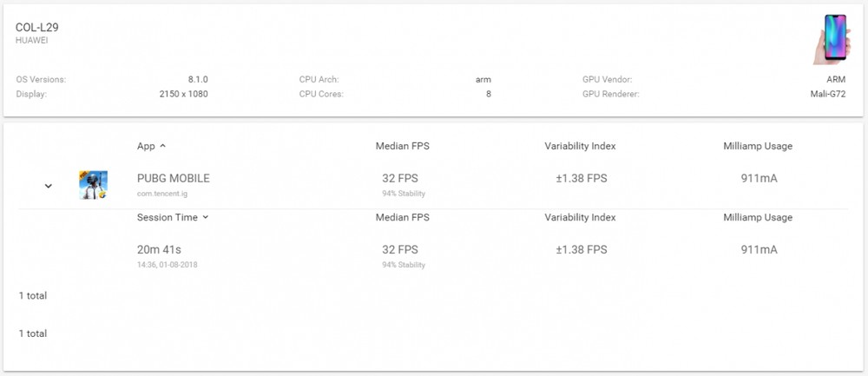Click the top Median FPS column header
The image size is (868, 376).
coord(403,146)
